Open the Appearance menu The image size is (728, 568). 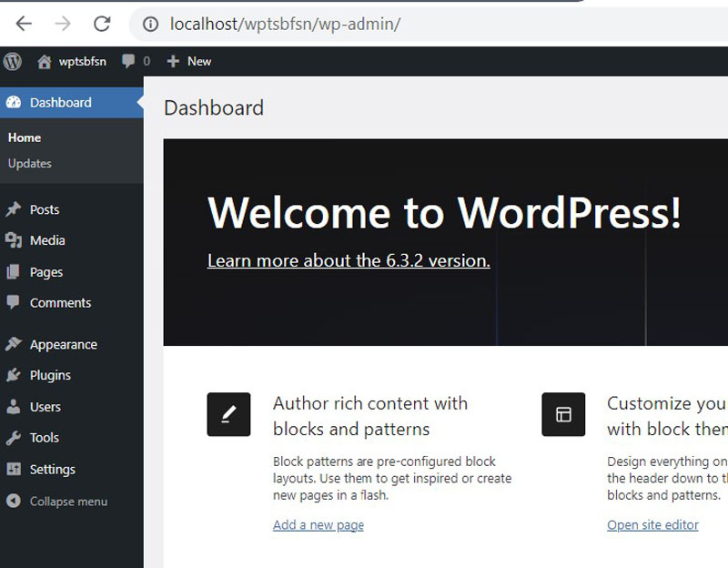pyautogui.click(x=64, y=345)
